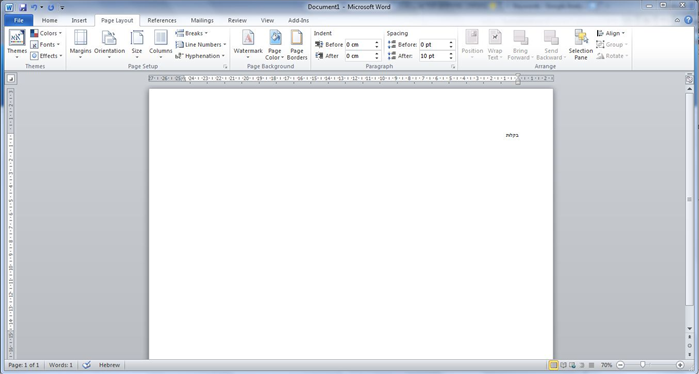Open theme Effects dropdown

(46, 56)
